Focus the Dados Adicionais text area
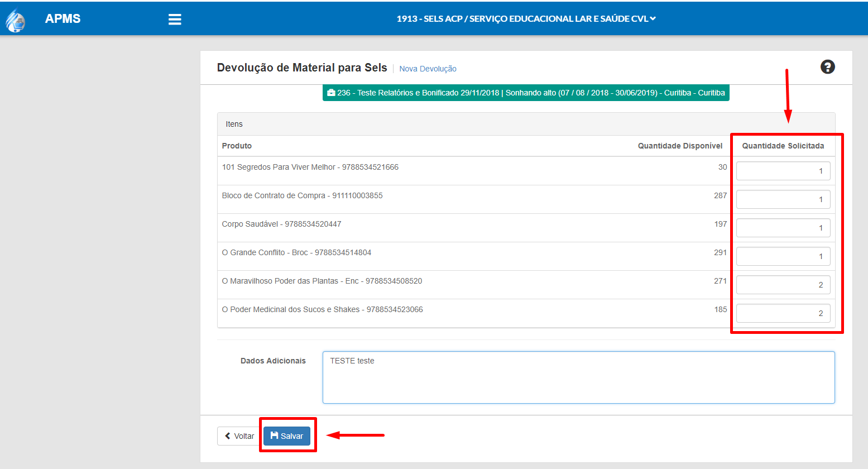 click(x=579, y=377)
